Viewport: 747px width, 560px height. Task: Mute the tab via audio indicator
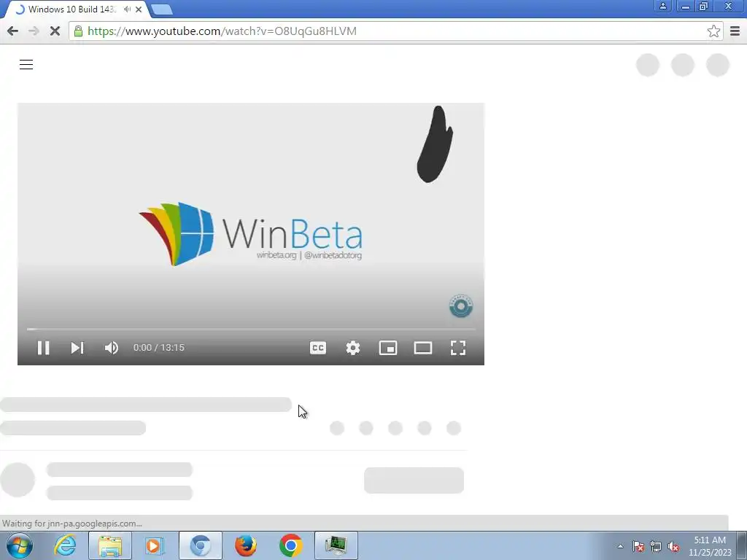click(127, 9)
